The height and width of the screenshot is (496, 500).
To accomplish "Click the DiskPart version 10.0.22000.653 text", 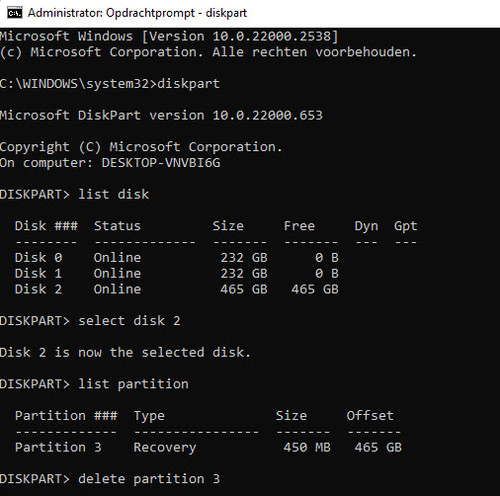I will point(161,115).
